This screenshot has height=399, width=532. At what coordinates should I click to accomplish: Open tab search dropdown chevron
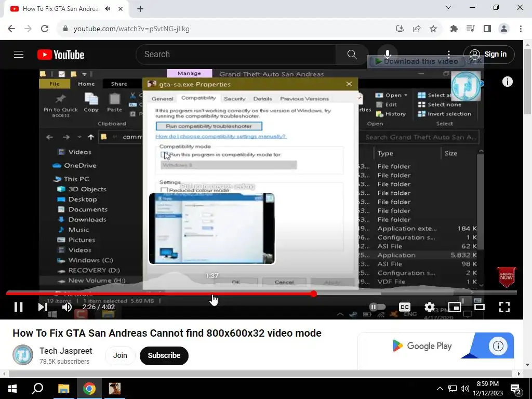click(448, 7)
